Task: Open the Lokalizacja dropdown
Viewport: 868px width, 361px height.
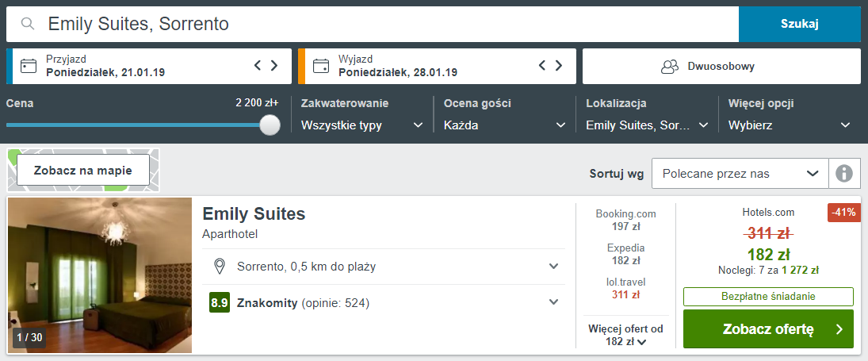Action: (x=647, y=125)
